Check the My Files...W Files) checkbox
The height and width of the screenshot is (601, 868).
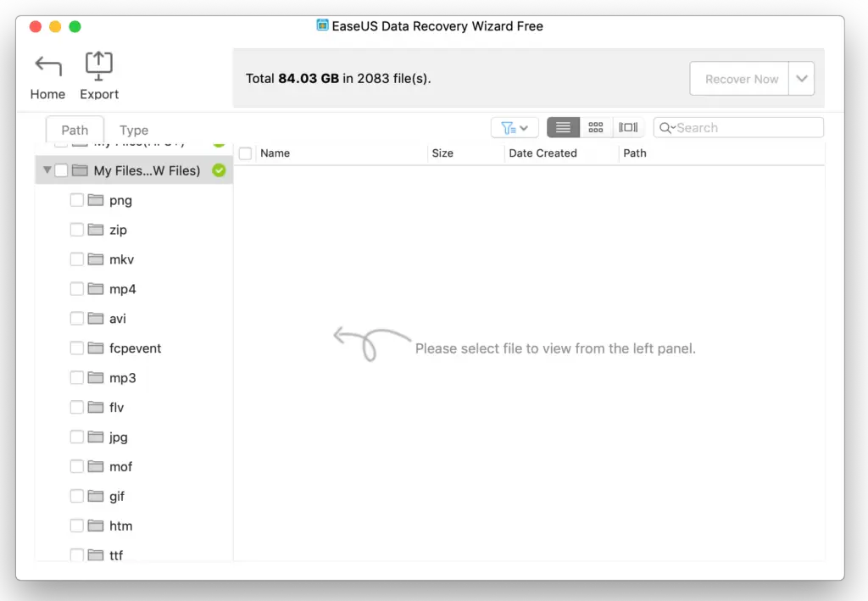pyautogui.click(x=61, y=170)
